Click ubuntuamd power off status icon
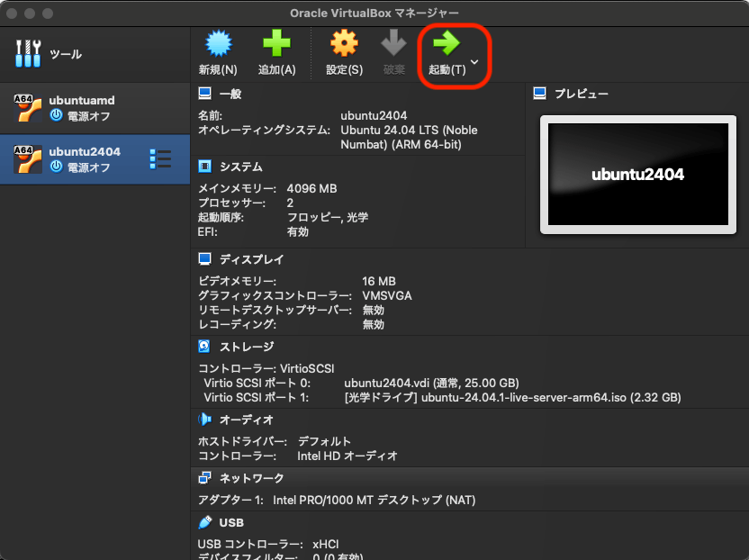Viewport: 749px width, 560px height. 57,115
